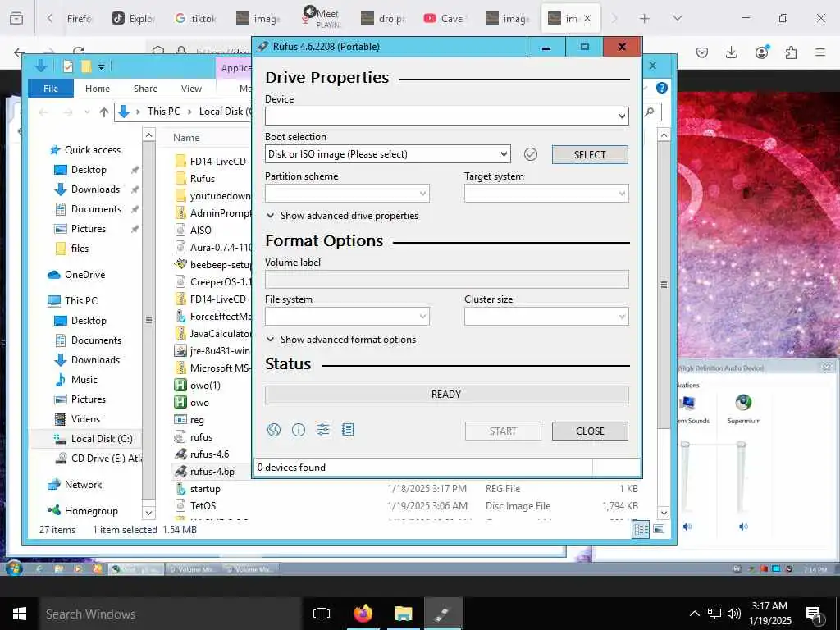Click the Search Windows box
840x630 pixels.
[171, 614]
